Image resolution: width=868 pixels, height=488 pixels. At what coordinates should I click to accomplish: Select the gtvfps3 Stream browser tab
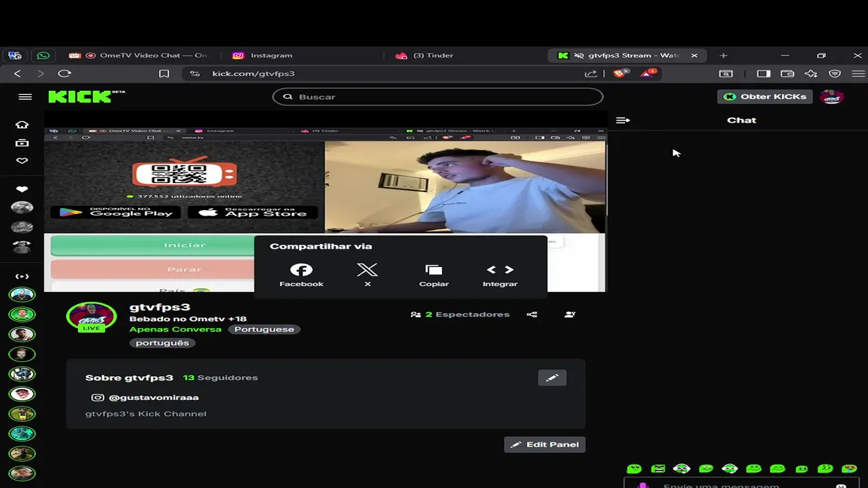(627, 56)
